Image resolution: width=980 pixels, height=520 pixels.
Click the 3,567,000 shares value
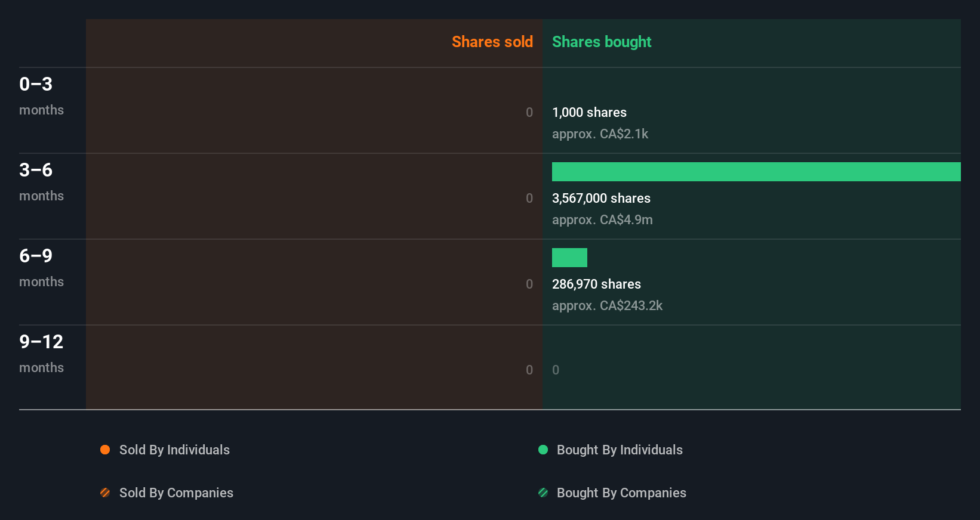tap(601, 198)
